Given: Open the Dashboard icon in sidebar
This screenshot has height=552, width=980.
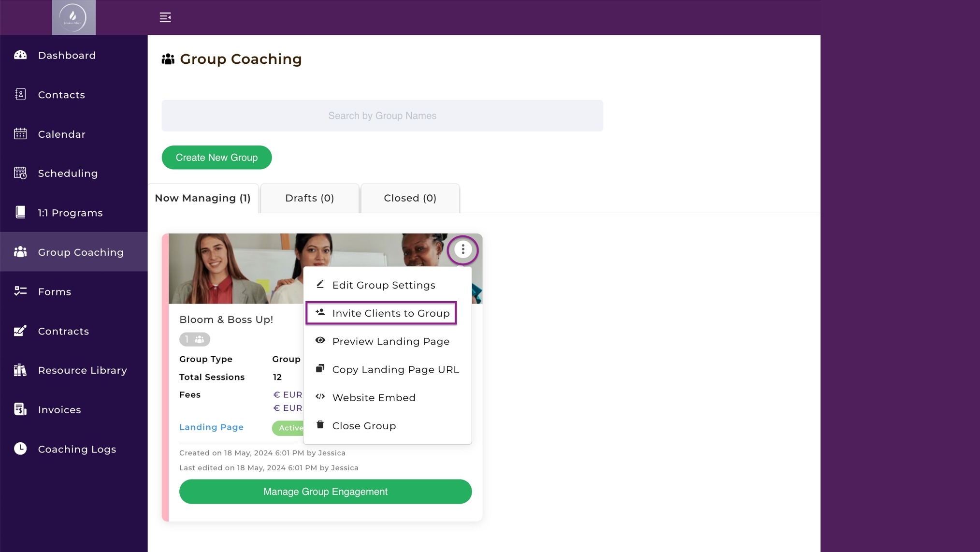Looking at the screenshot, I should (x=20, y=55).
